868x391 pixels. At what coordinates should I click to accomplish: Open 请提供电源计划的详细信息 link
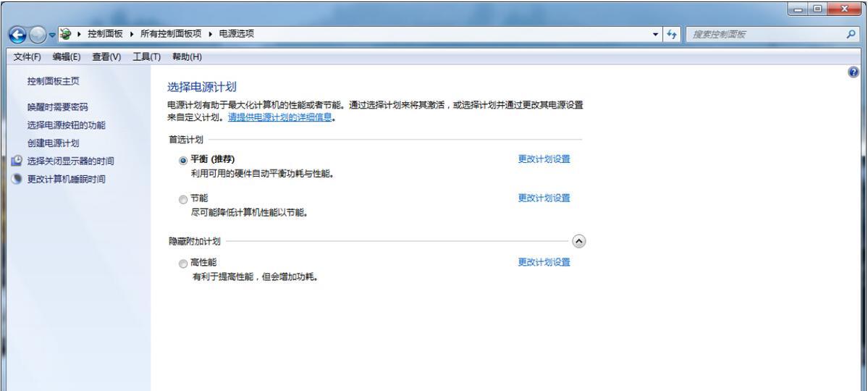point(280,117)
